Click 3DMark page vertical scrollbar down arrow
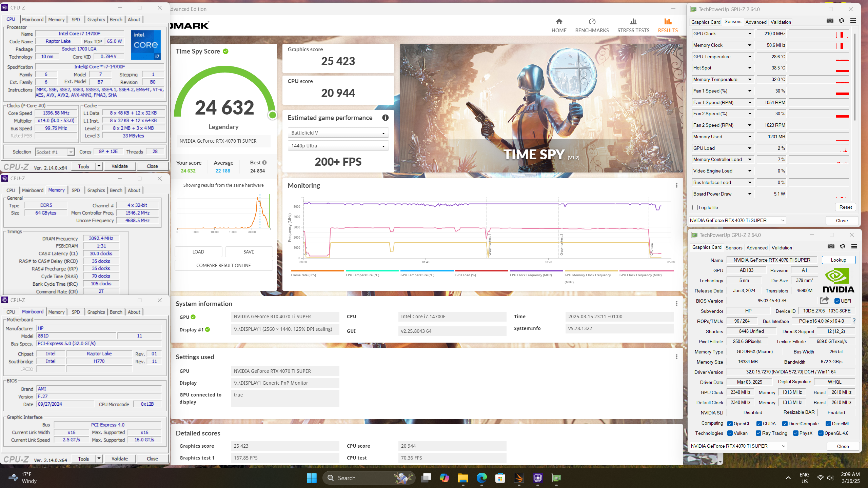This screenshot has height=488, width=868. [x=720, y=462]
